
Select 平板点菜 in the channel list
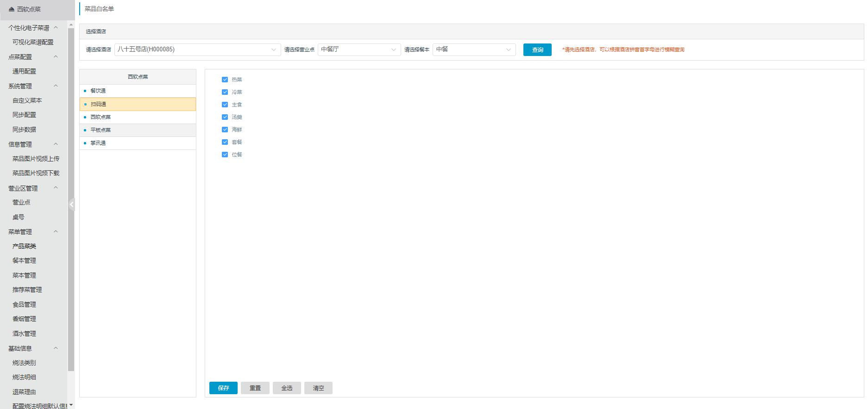tap(101, 130)
